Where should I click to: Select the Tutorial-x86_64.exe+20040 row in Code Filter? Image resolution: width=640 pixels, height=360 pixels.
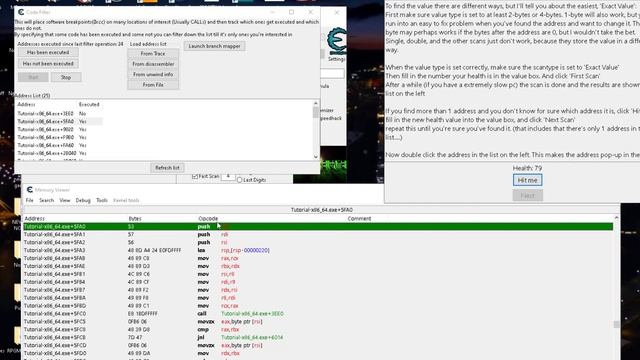60,153
